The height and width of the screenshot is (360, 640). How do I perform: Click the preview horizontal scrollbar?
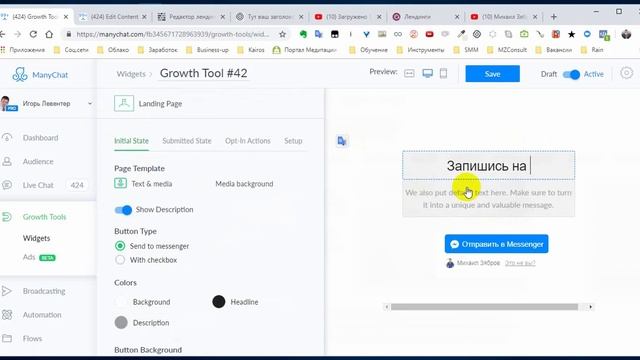[484, 307]
